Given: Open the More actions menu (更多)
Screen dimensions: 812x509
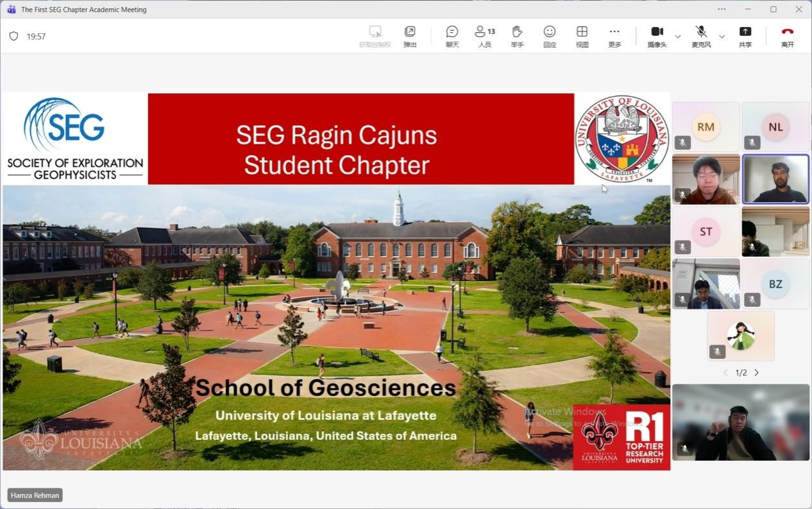Looking at the screenshot, I should (x=614, y=36).
